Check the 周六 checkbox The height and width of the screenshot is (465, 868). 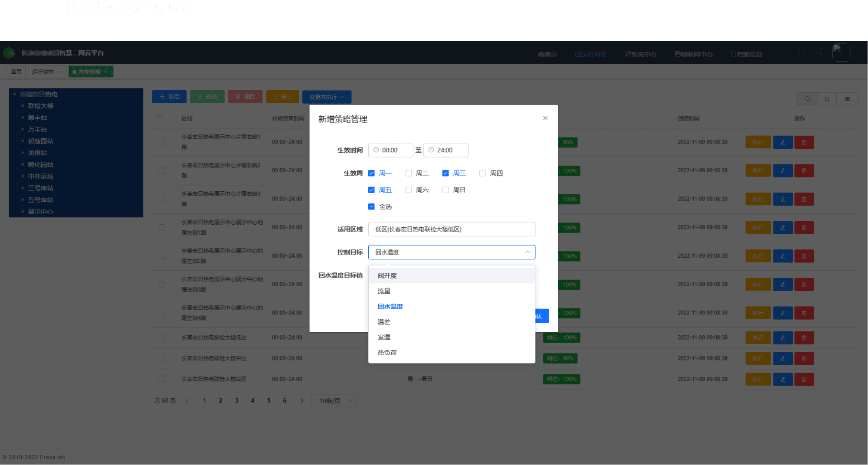[x=408, y=190]
